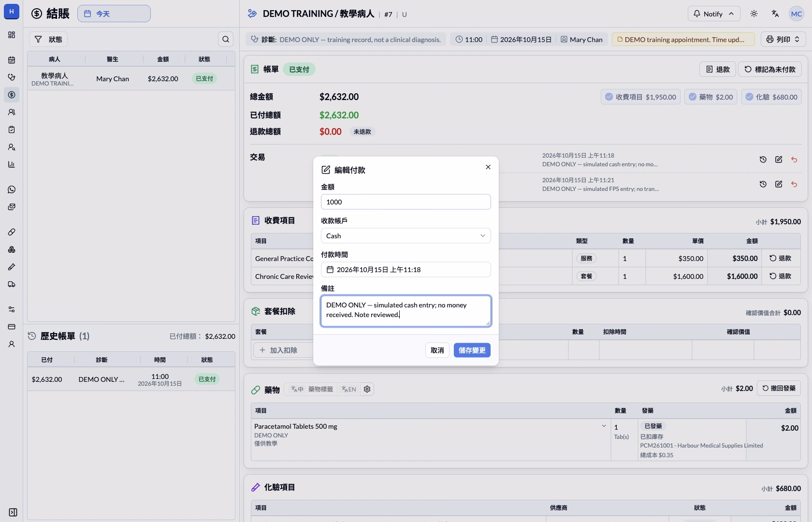Screen dimensions: 812x522
Task: Reverse the 11:18 cash transaction
Action: click(x=794, y=159)
